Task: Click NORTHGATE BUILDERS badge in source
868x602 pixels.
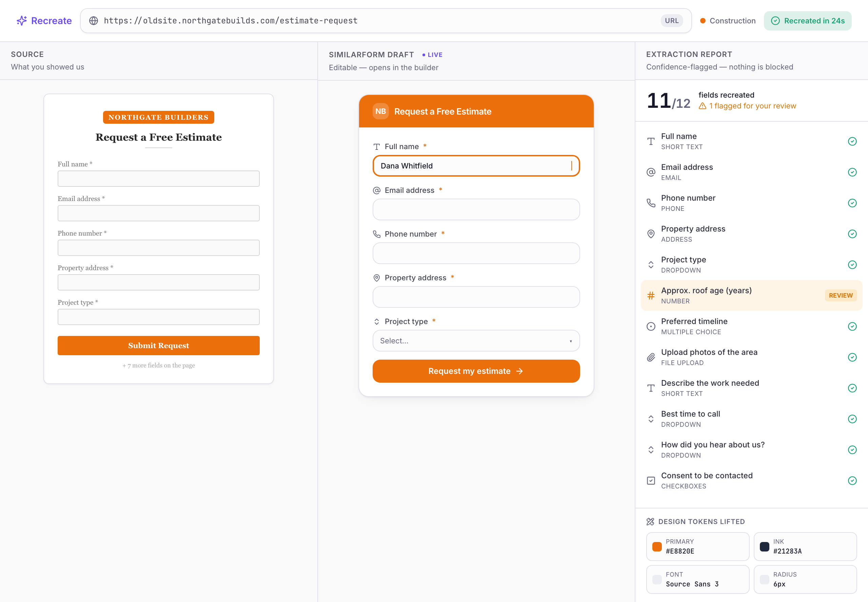Action: (158, 117)
